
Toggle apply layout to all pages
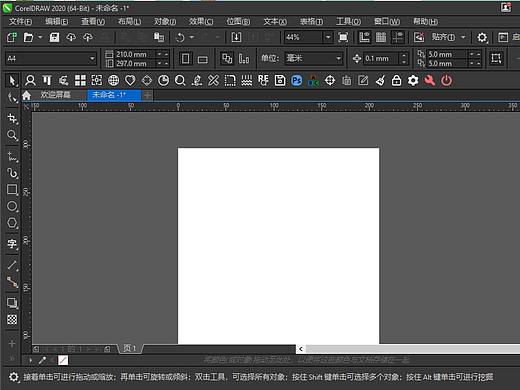click(x=227, y=59)
